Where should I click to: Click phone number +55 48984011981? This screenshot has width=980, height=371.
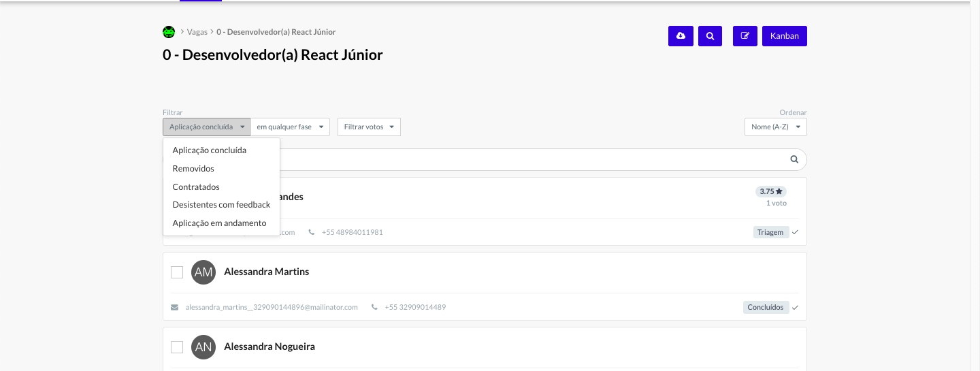coord(353,232)
